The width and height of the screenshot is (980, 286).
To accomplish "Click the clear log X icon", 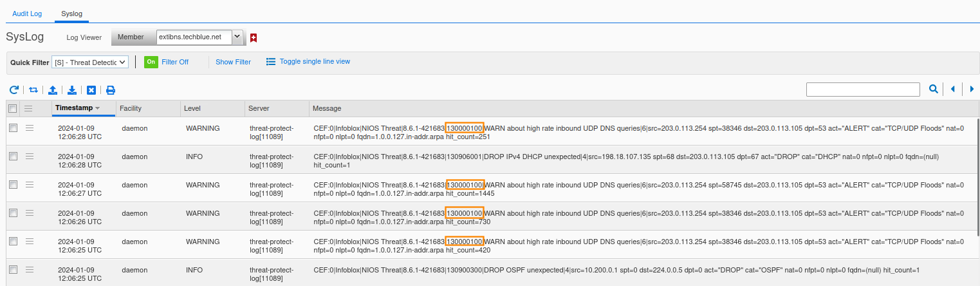I will (x=91, y=90).
